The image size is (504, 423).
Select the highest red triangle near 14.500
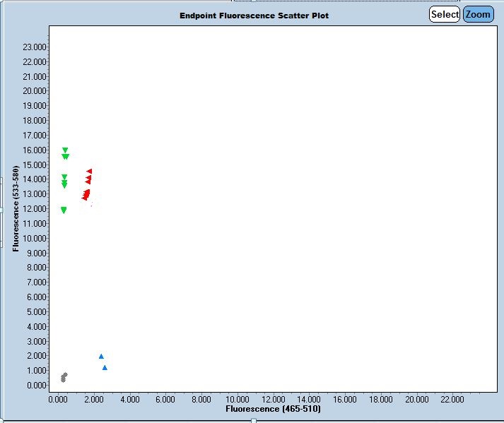(89, 171)
